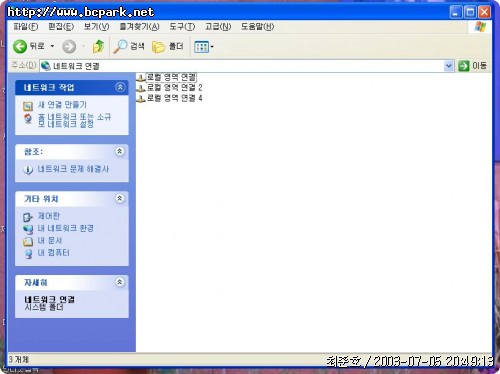Collapse the 자세히 details panel
The image size is (500, 374).
(120, 282)
